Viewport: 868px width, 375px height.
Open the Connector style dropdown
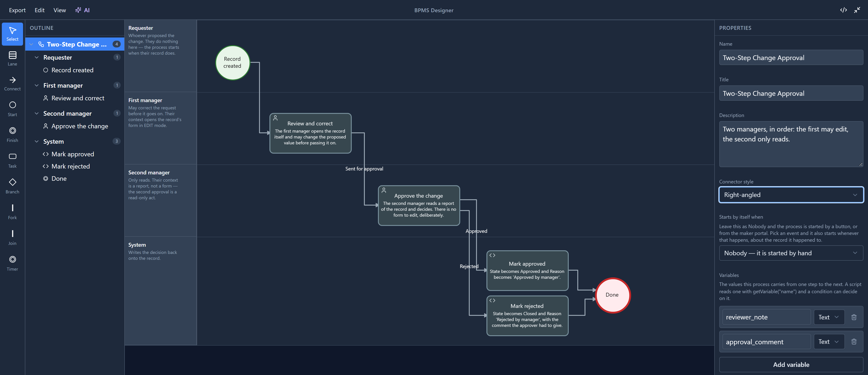[791, 195]
